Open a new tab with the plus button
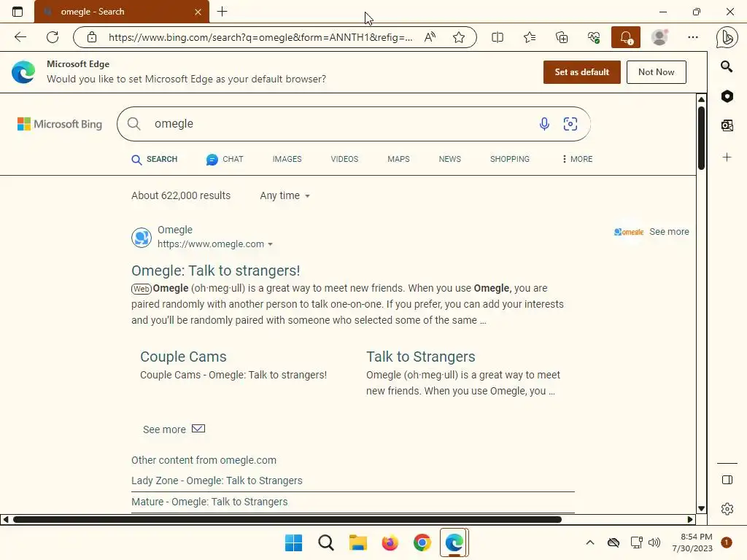Screen dimensions: 747x560 [x=222, y=12]
